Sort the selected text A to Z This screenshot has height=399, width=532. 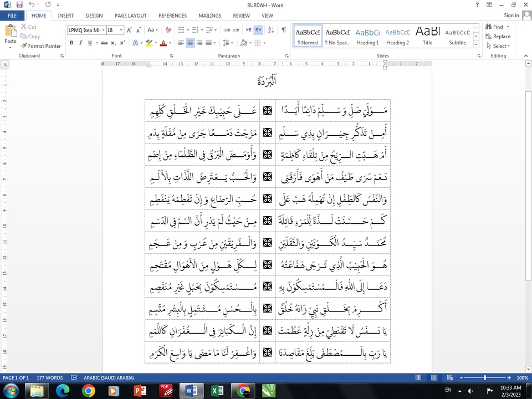pyautogui.click(x=271, y=30)
